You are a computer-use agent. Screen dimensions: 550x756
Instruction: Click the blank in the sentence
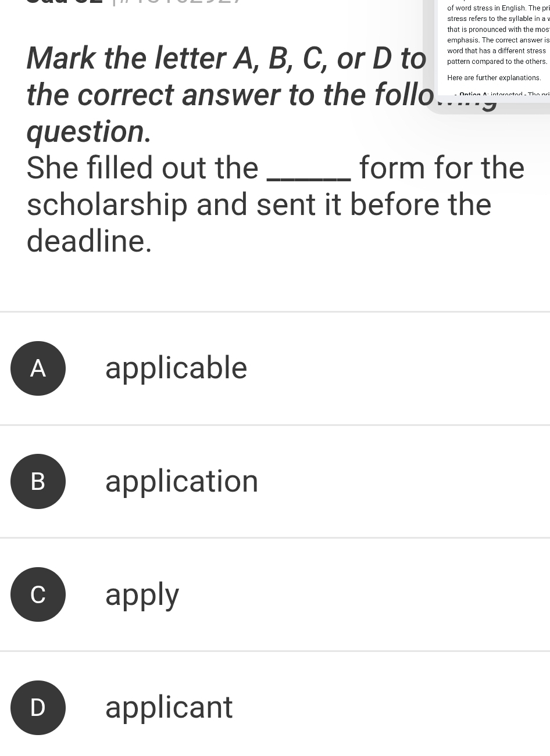tap(309, 170)
